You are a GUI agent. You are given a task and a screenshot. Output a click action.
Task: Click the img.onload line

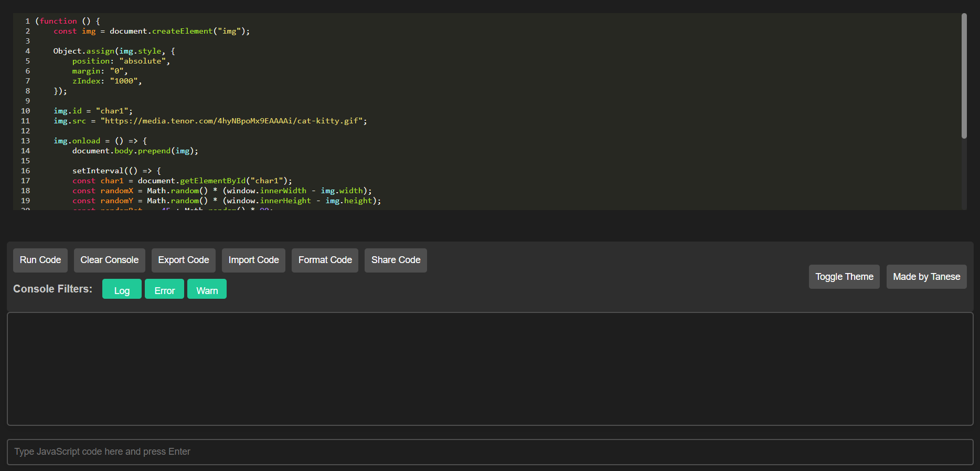[100, 141]
